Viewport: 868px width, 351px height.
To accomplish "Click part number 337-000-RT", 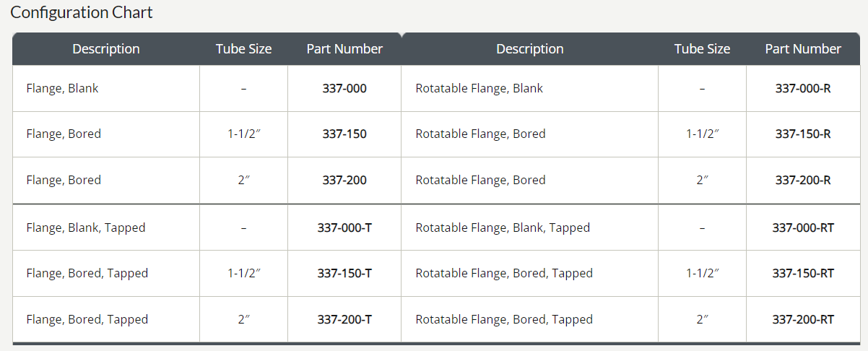I will 803,227.
